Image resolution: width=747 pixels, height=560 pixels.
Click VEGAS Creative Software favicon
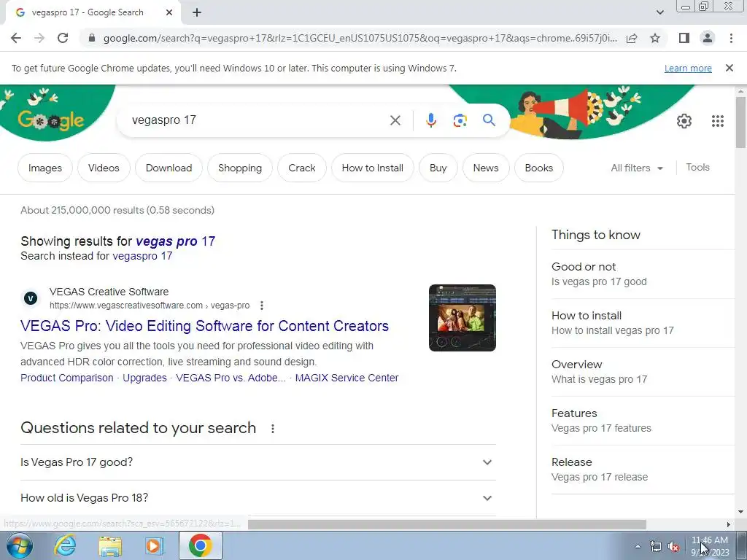31,298
